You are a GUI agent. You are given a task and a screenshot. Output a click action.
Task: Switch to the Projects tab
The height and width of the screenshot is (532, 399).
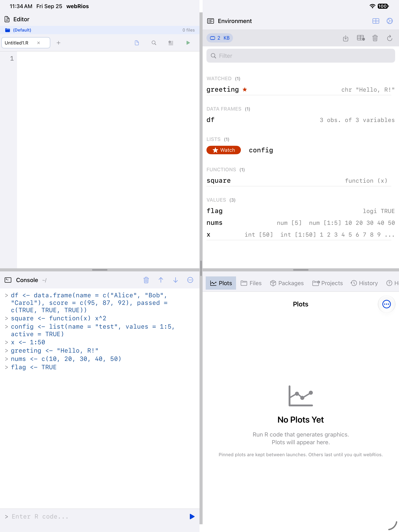pyautogui.click(x=327, y=283)
